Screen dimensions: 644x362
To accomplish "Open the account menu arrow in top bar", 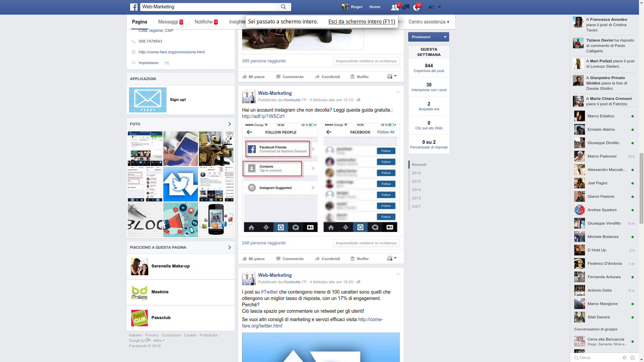I will [x=439, y=7].
